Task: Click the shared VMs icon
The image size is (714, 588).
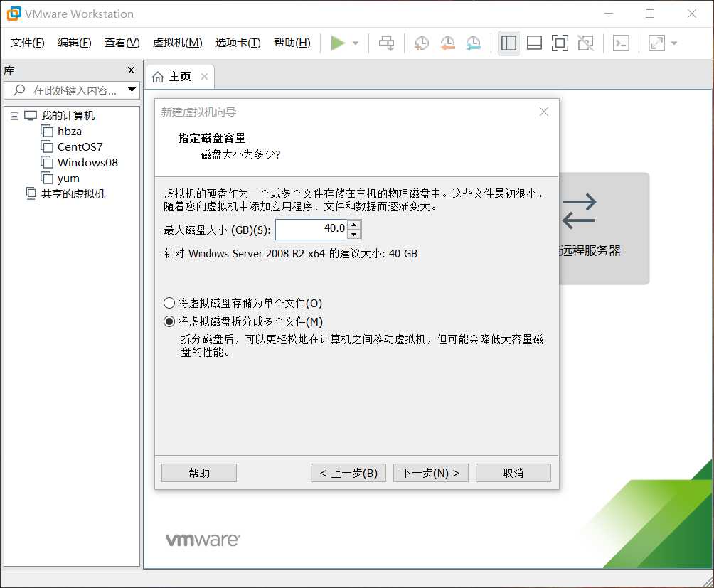Action: [31, 193]
